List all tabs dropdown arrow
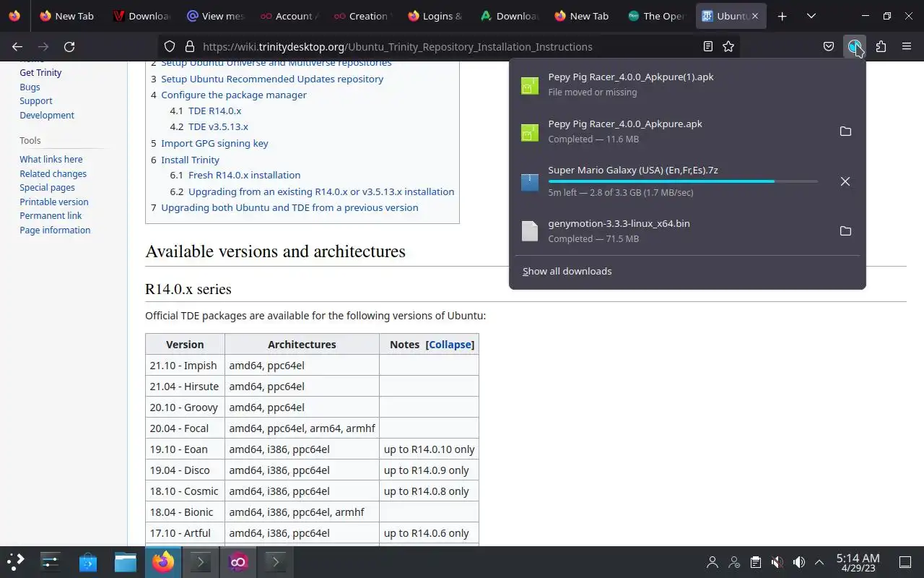Image resolution: width=924 pixels, height=578 pixels. point(811,16)
